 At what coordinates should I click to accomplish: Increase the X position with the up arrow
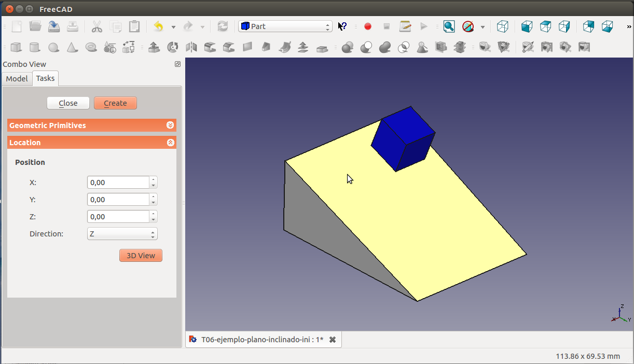[153, 180]
